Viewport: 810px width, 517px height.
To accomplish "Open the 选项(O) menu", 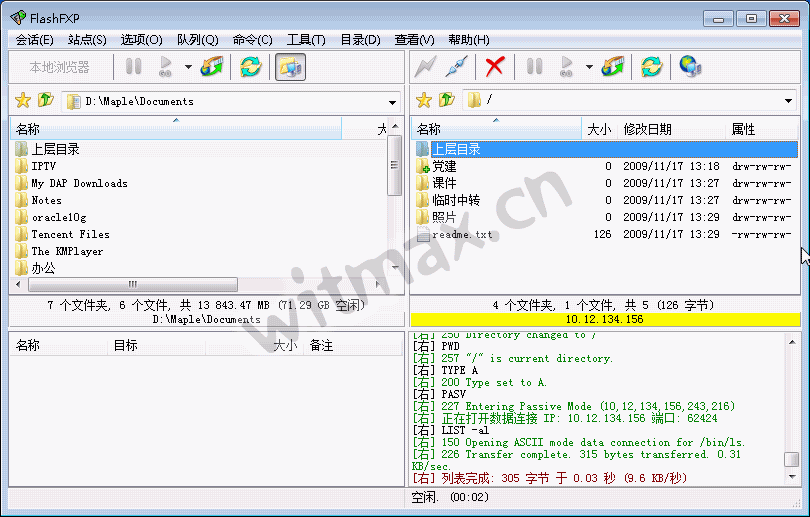I will tap(141, 40).
